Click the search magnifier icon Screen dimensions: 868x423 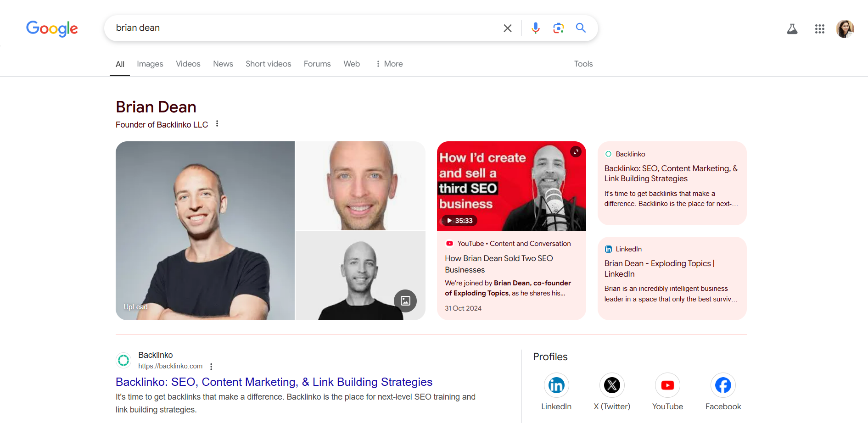point(581,28)
